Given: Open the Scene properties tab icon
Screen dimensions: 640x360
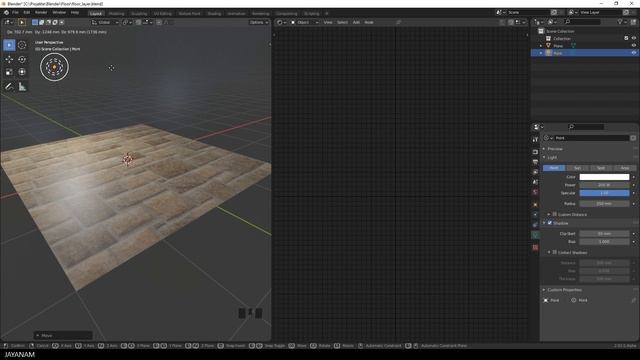Looking at the screenshot, I should click(535, 182).
